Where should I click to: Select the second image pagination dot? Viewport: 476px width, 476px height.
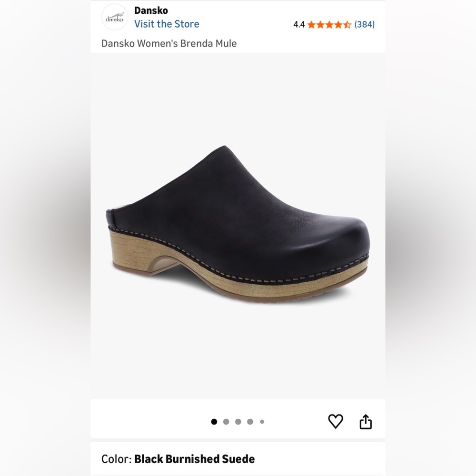tap(226, 421)
